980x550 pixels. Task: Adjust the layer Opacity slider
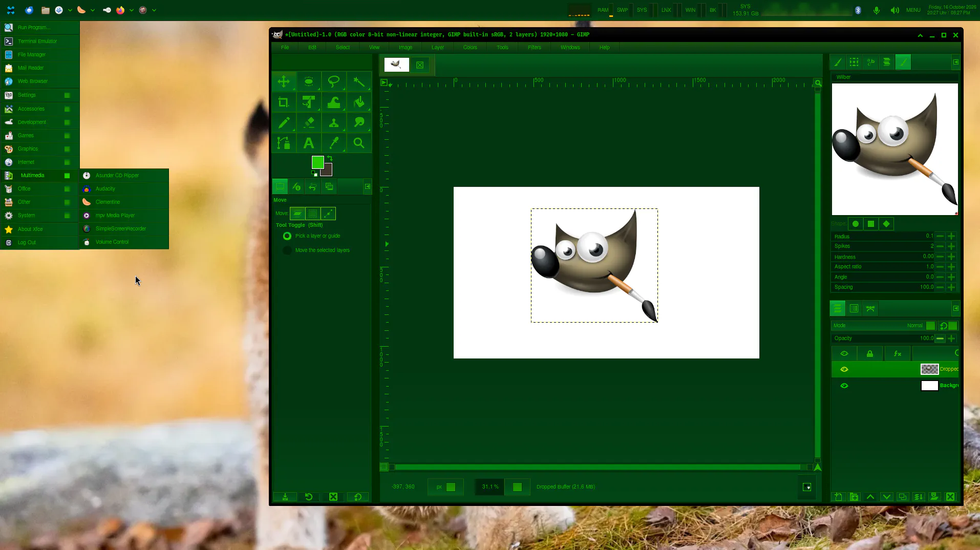point(884,339)
